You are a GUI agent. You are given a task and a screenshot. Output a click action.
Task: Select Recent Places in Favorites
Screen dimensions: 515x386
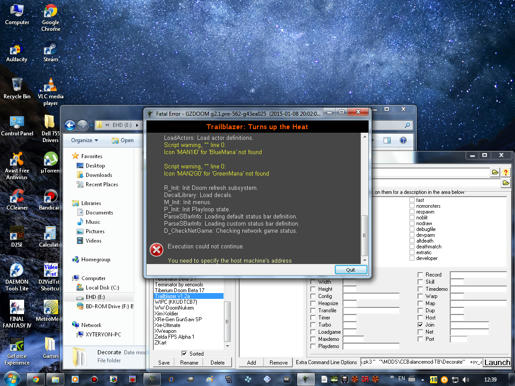pyautogui.click(x=97, y=184)
